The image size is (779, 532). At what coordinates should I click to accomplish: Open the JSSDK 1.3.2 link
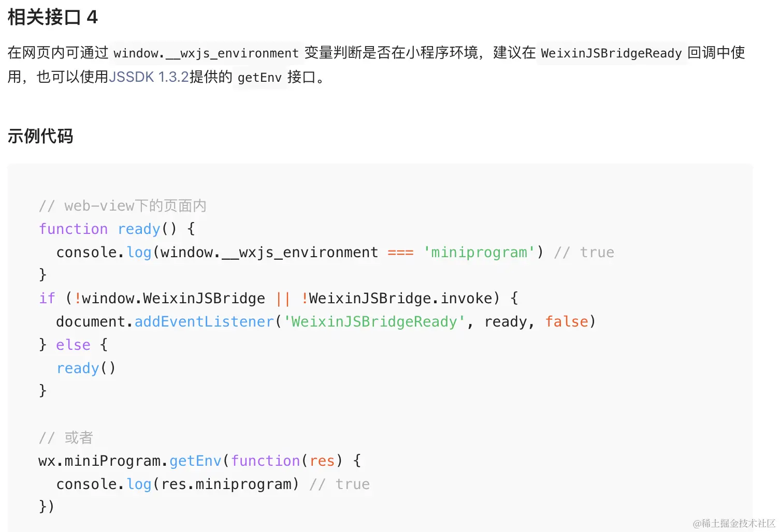point(149,77)
